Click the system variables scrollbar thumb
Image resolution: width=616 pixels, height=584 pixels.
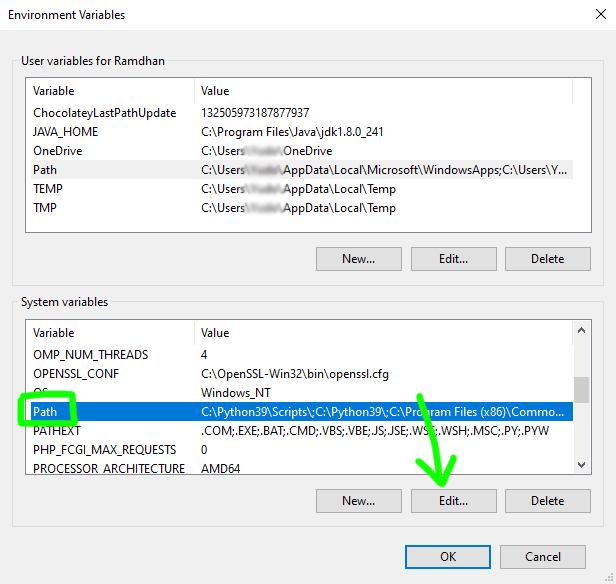(581, 388)
